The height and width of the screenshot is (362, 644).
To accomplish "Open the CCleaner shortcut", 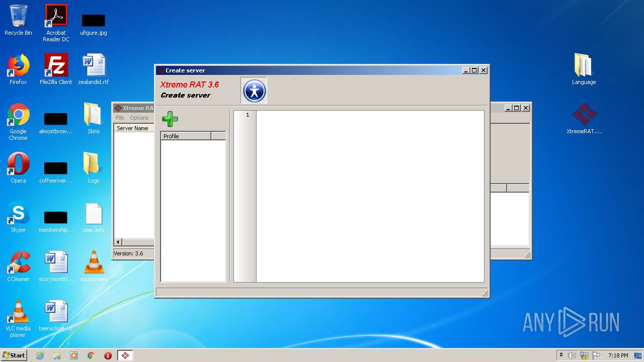I will tap(18, 267).
